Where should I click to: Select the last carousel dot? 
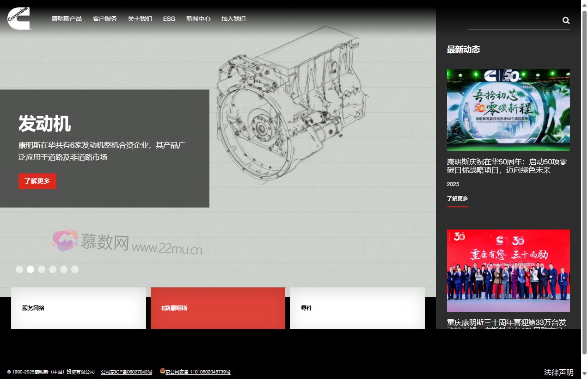(75, 269)
